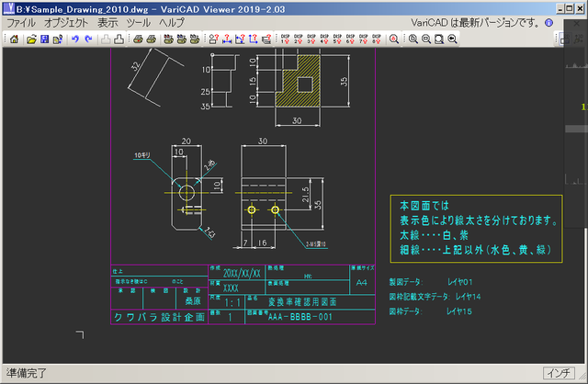Switch to DISP 6 view
588x384 pixels.
point(350,39)
